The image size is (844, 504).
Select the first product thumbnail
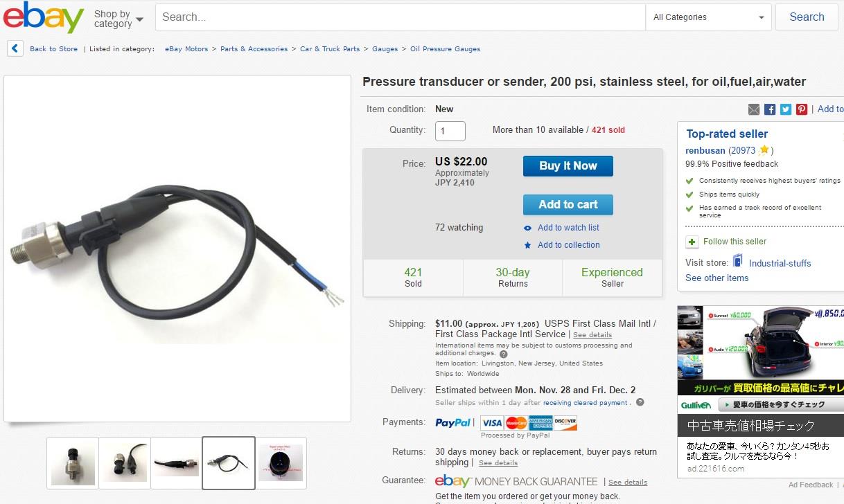(x=73, y=463)
